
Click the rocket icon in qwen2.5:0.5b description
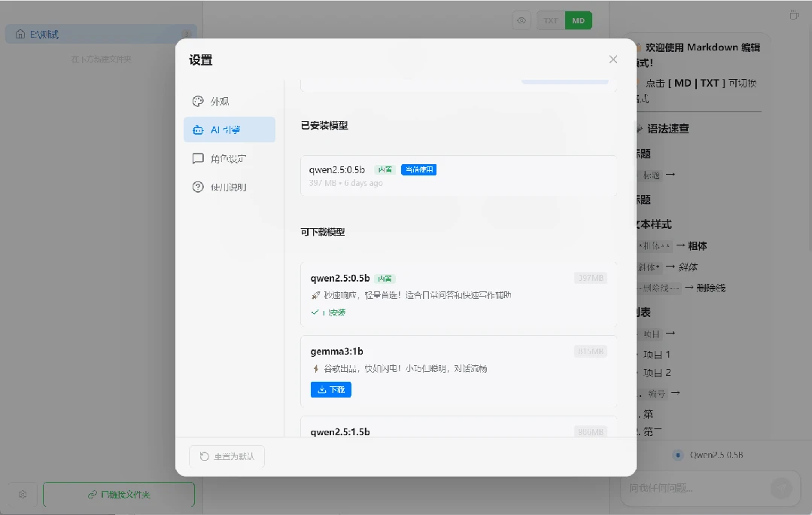(315, 295)
